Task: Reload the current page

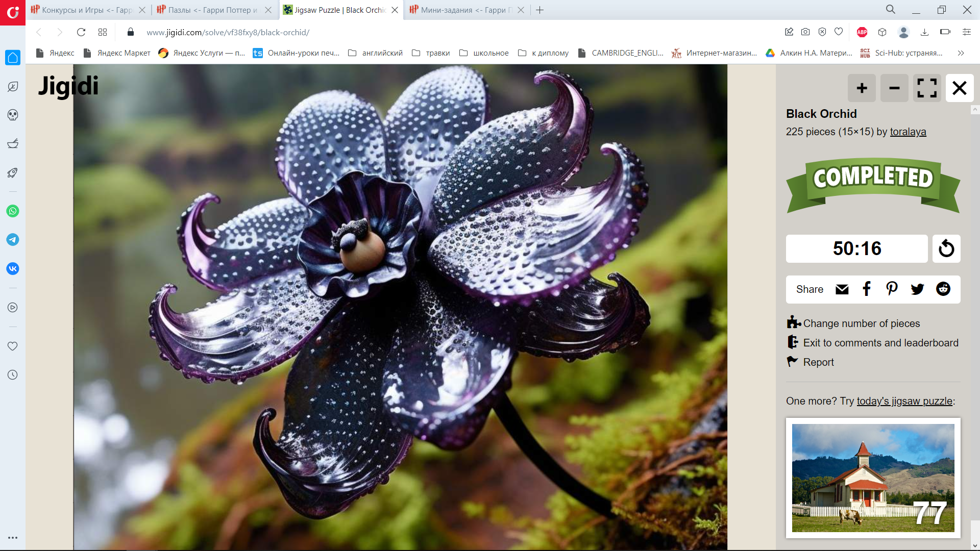Action: pyautogui.click(x=81, y=32)
